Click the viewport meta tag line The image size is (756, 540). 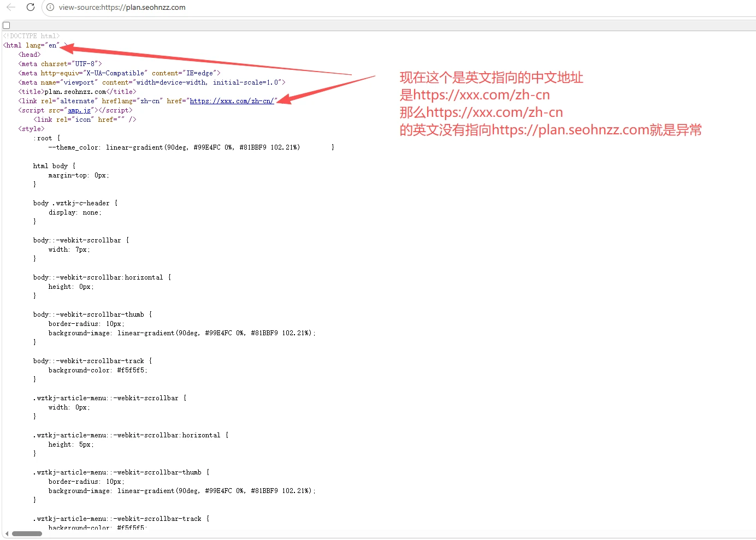point(152,82)
